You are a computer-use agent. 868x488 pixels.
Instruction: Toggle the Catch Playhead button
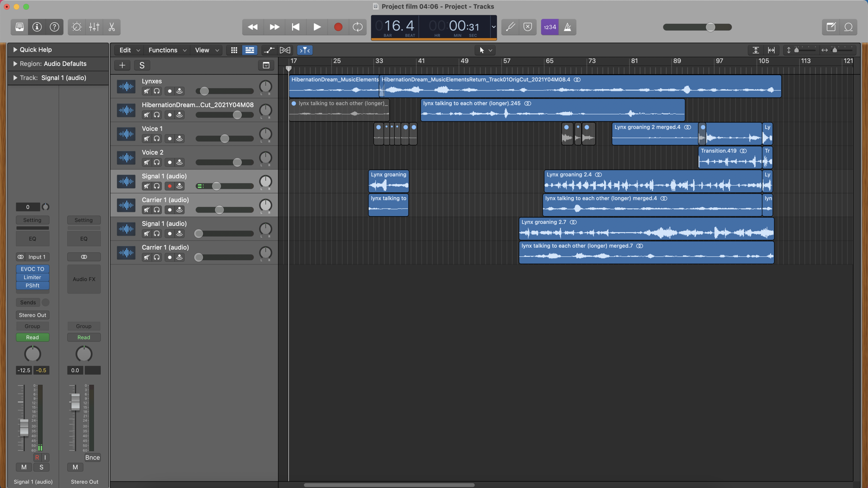click(x=305, y=50)
